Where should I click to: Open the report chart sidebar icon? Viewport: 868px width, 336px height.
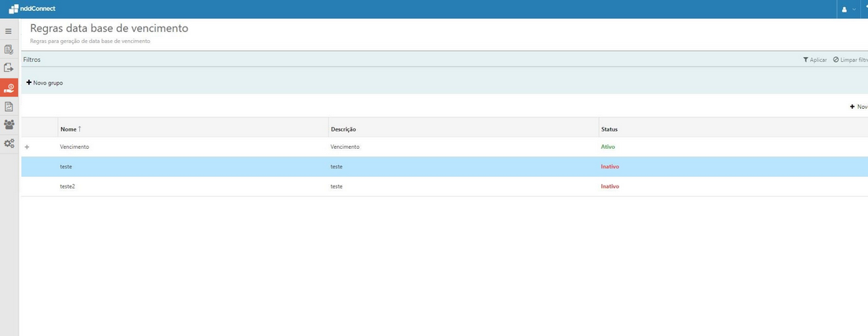9,107
